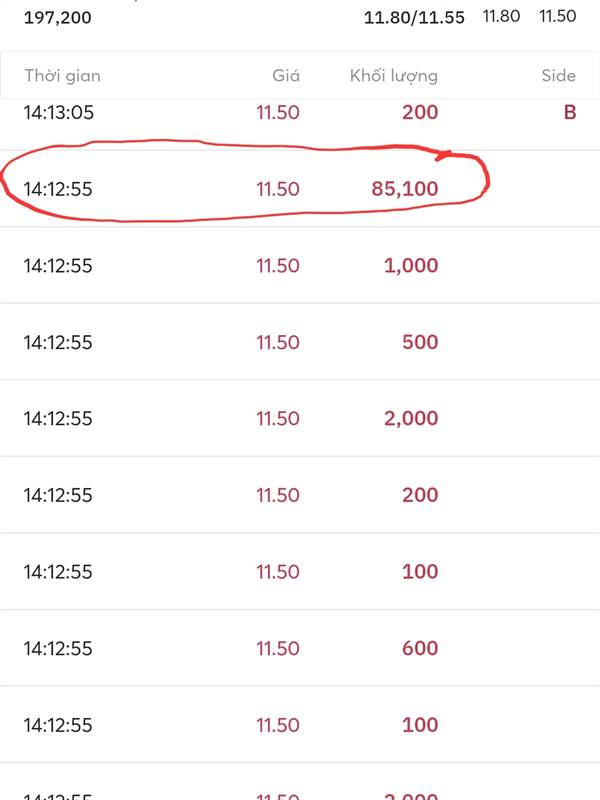
Task: Select the circled 85,100 volume value
Action: (404, 188)
